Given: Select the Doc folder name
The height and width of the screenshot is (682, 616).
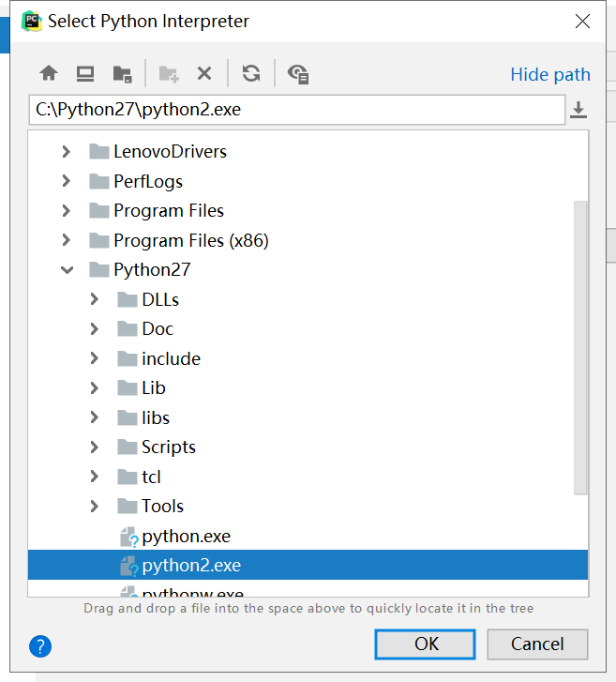Looking at the screenshot, I should [158, 329].
